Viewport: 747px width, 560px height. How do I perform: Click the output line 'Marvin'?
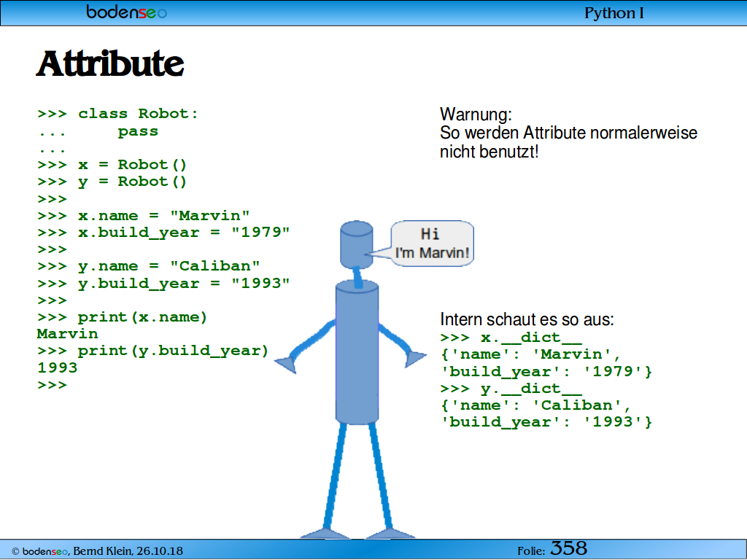[67, 334]
